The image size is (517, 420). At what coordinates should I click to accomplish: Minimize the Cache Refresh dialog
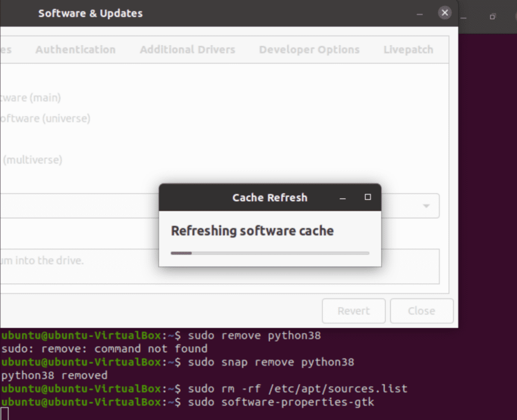[x=343, y=198]
